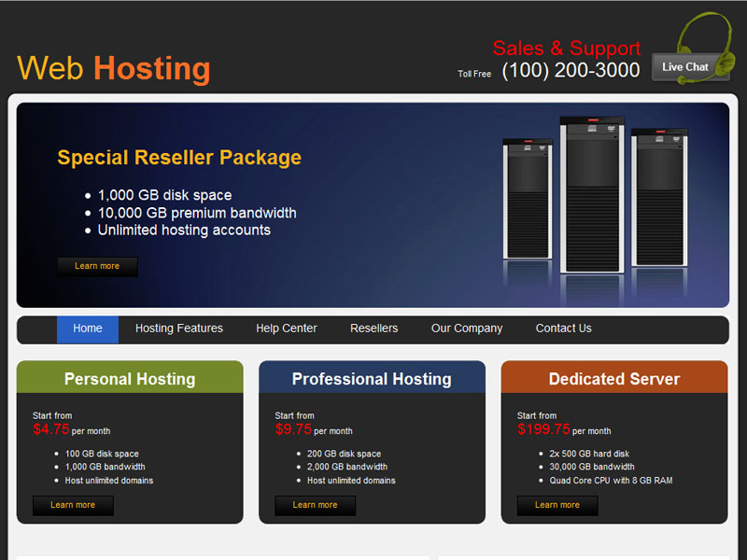
Task: Click Learn more in Special Reseller banner
Action: [97, 267]
